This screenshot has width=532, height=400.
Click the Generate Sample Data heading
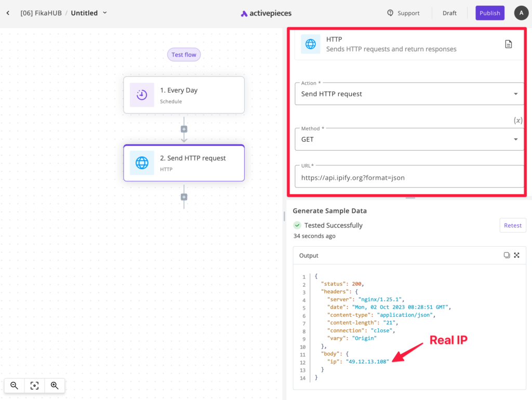pos(329,211)
